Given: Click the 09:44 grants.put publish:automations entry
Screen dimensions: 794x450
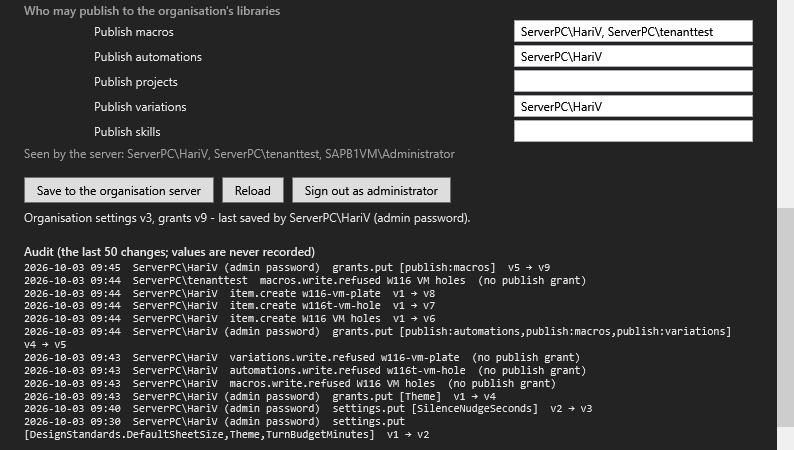Looking at the screenshot, I should 378,338.
